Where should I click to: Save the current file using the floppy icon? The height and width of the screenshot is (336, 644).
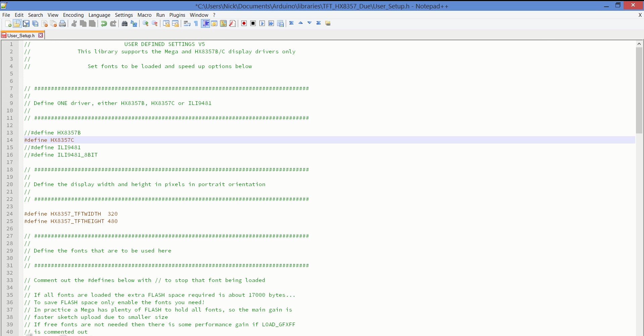(26, 23)
